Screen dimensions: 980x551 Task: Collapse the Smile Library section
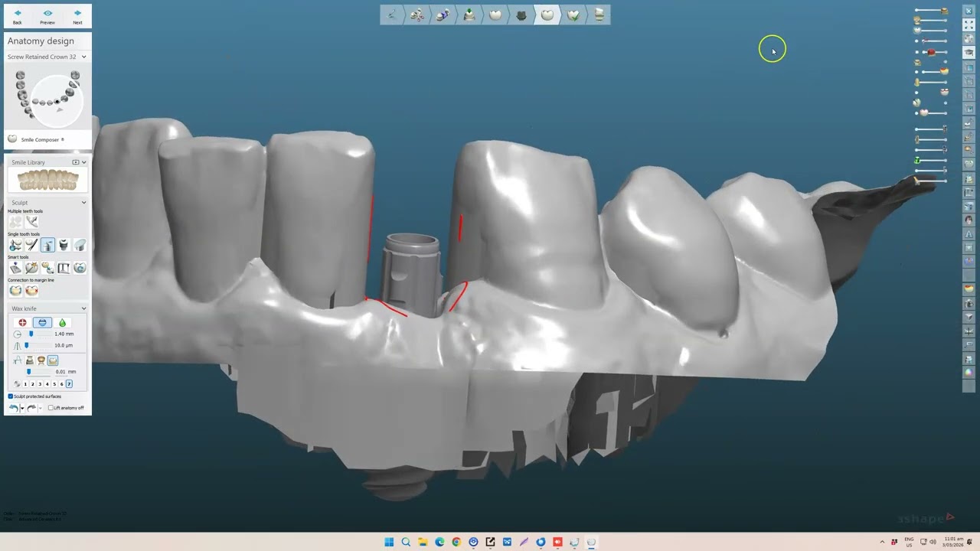(x=83, y=162)
